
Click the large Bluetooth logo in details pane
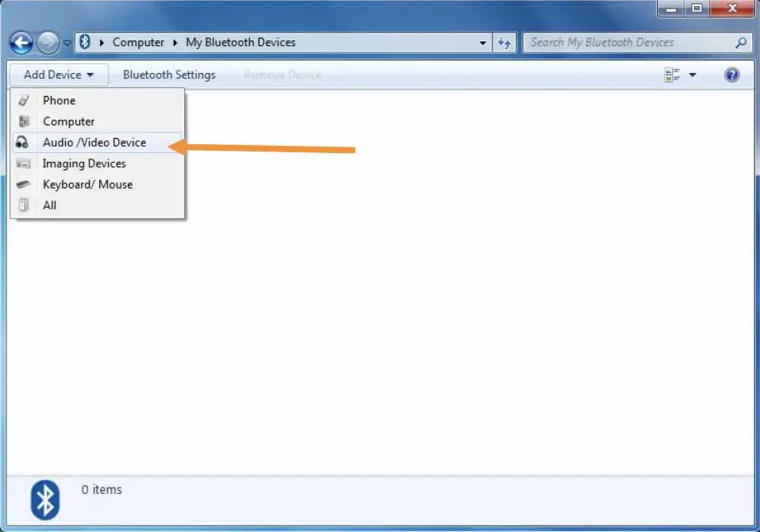[45, 500]
